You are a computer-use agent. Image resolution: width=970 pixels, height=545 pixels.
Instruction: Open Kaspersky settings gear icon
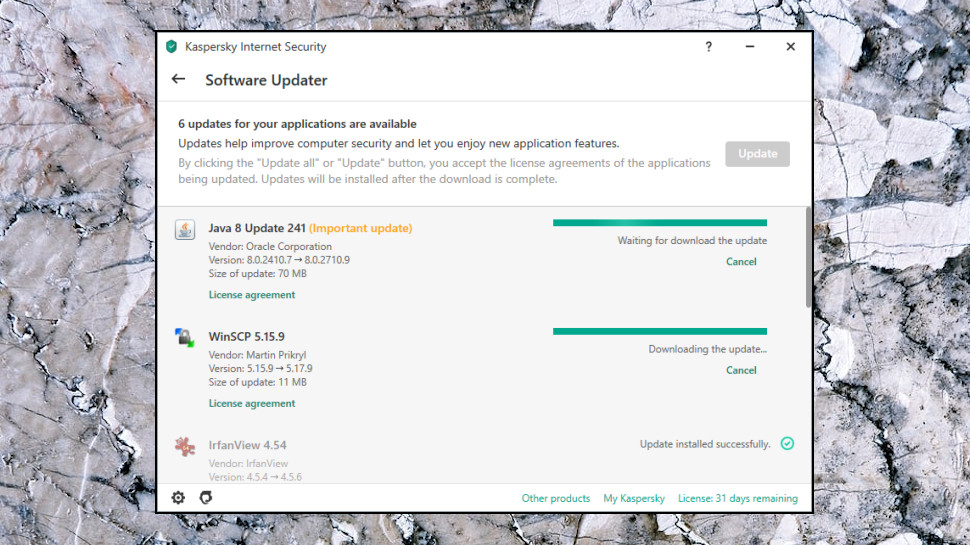(178, 497)
